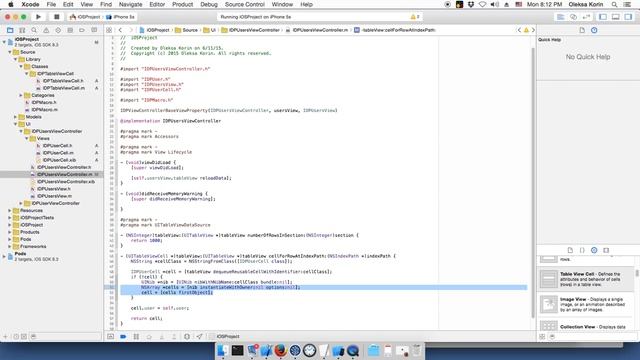640x360 pixels.
Task: Open the Editor menu
Action: pyautogui.click(x=157, y=4)
